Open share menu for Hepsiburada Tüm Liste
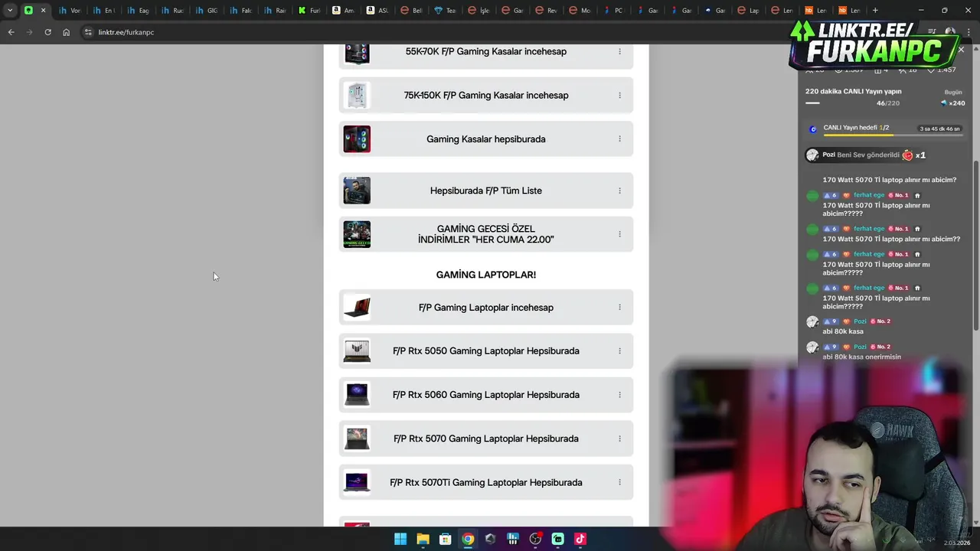This screenshot has height=551, width=980. (x=619, y=191)
